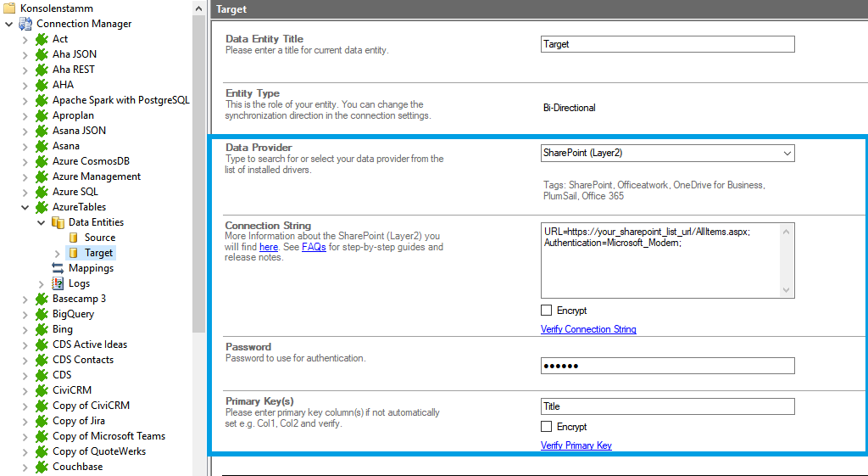Click the Connection Manager icon
This screenshot has height=476, width=868.
(x=25, y=24)
